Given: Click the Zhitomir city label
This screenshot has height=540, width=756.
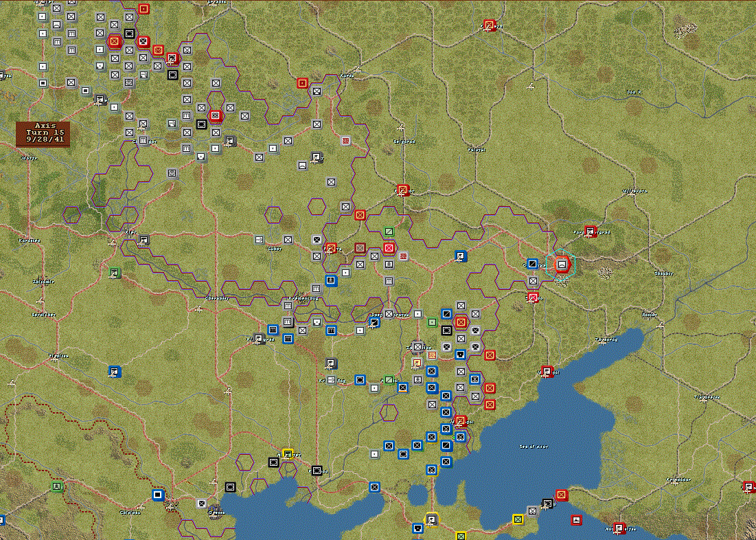Looking at the screenshot, I should pos(43,282).
